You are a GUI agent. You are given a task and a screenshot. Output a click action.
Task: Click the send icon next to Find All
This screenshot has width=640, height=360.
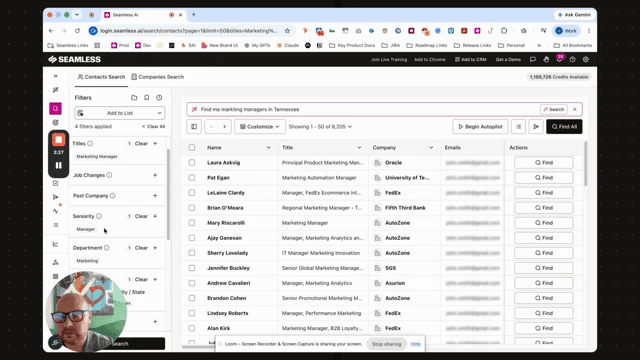coord(536,127)
